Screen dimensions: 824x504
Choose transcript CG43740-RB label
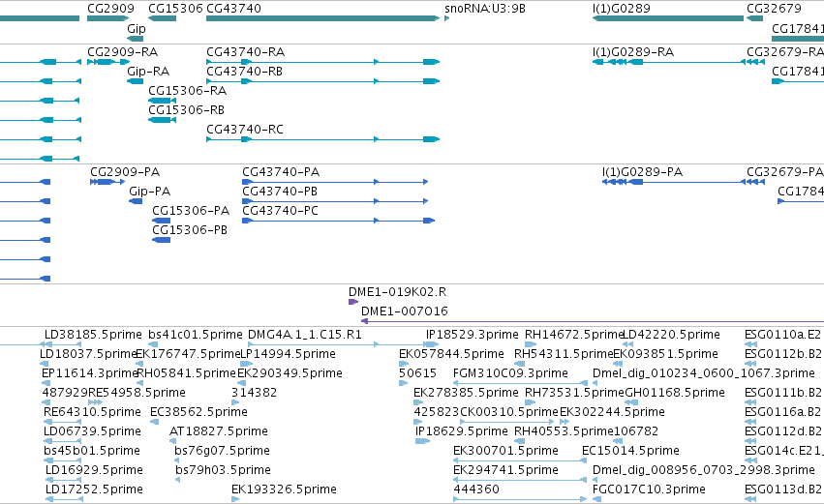pyautogui.click(x=244, y=72)
